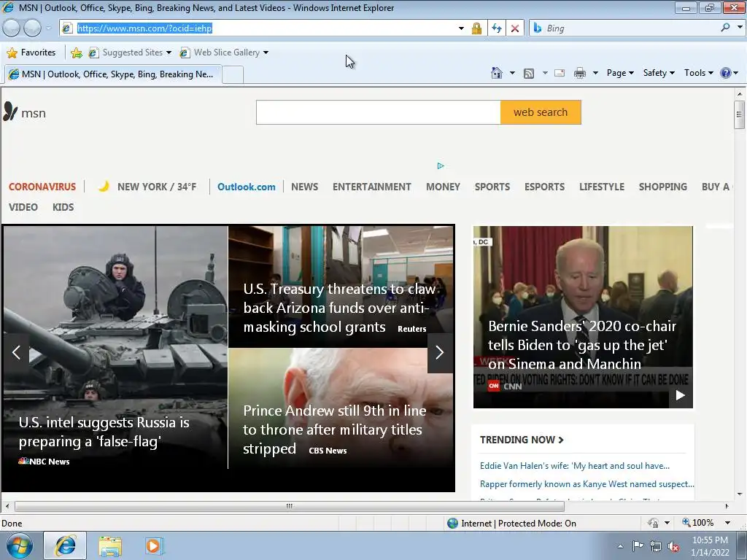The width and height of the screenshot is (747, 560).
Task: Go to the ESPORTS section
Action: (x=544, y=187)
